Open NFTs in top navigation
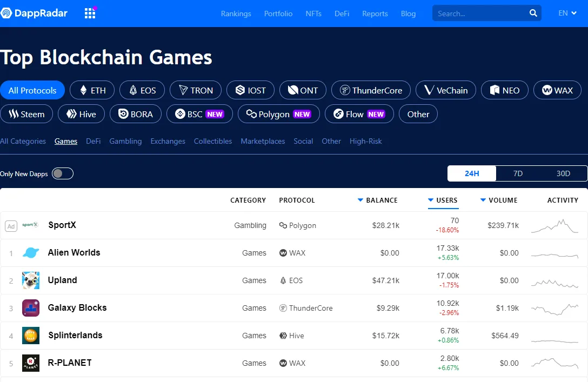This screenshot has width=588, height=382. pos(313,14)
